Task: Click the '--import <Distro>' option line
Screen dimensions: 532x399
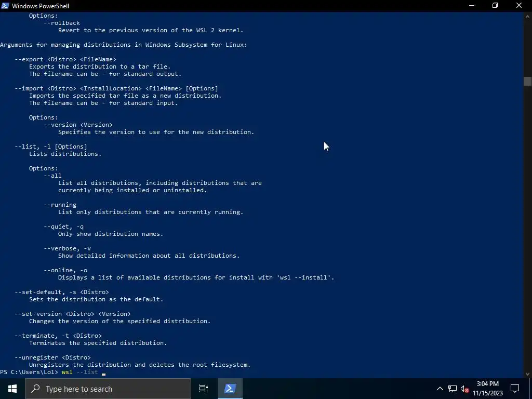Action: tap(116, 88)
